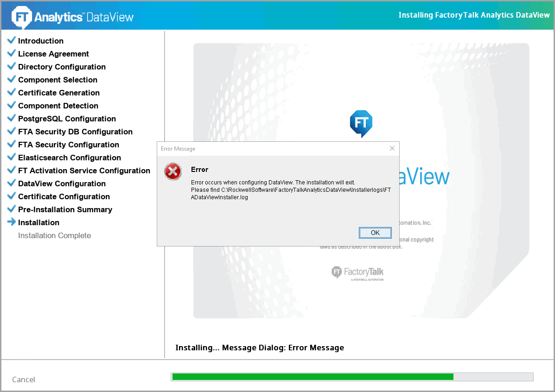Viewport: 555px width, 392px height.
Task: Click the Error Message dialog title bar text
Action: (x=178, y=149)
